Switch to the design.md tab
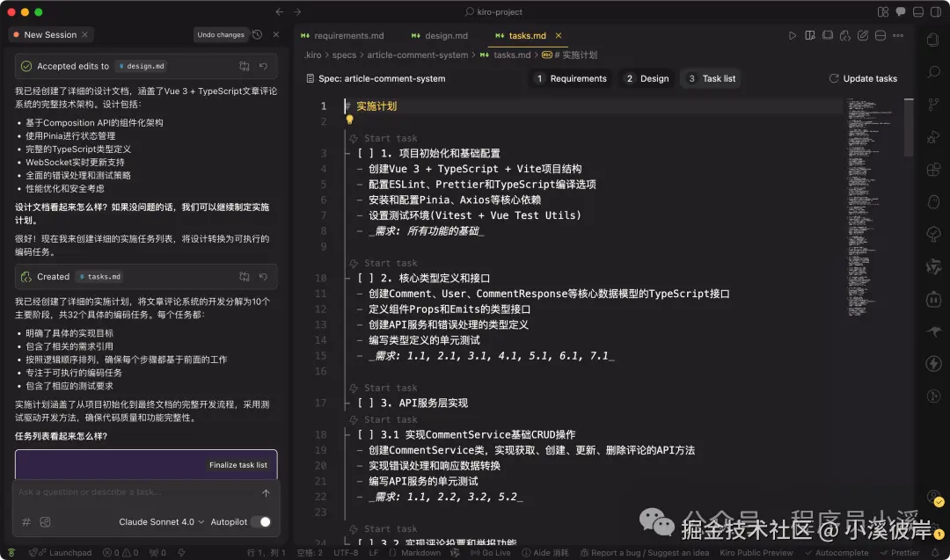The width and height of the screenshot is (950, 560). coord(440,36)
